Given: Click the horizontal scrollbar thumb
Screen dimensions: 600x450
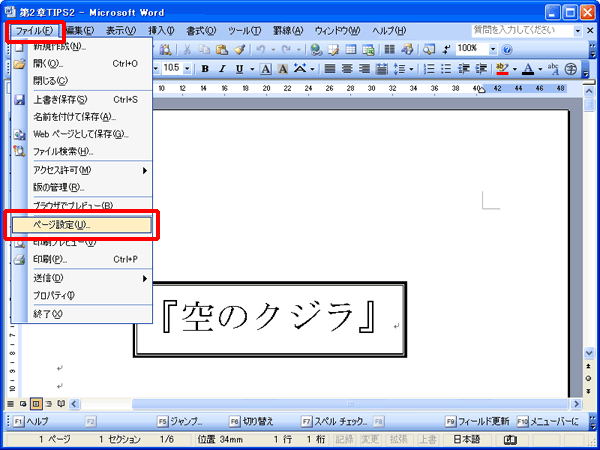Looking at the screenshot, I should pos(350,404).
